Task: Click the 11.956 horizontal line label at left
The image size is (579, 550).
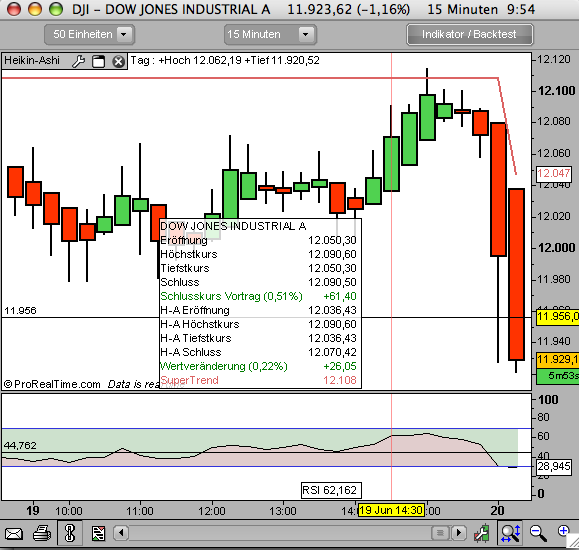Action: click(20, 310)
